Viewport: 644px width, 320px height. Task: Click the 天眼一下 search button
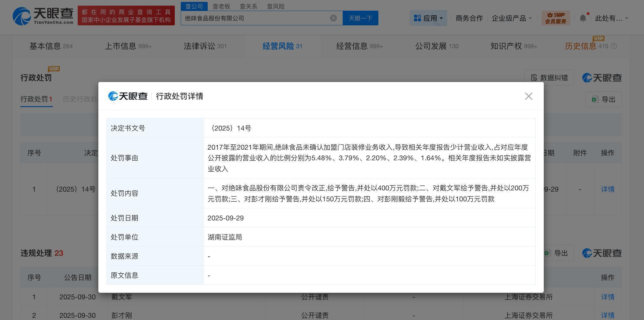(361, 18)
